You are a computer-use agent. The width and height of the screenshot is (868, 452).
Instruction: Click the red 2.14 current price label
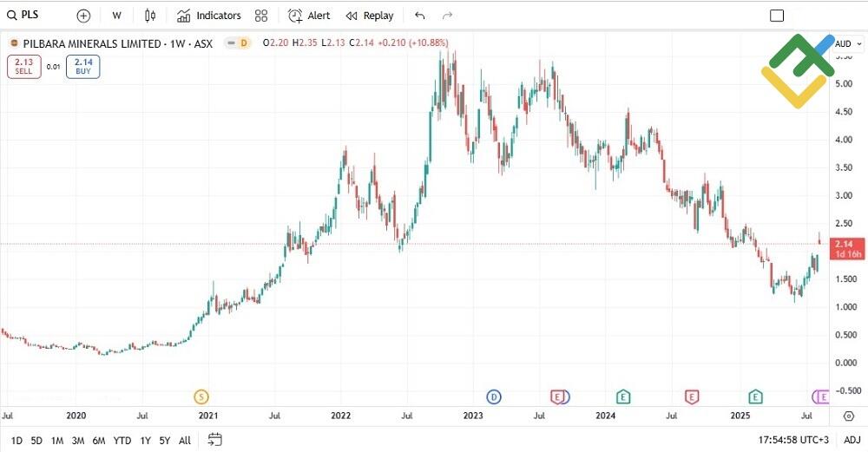pos(847,249)
